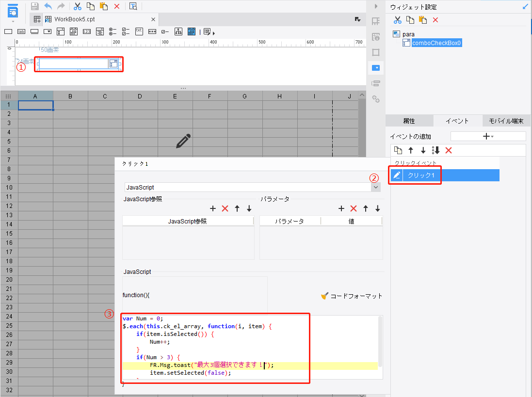Switch to the モバイル端末 tab

[506, 121]
